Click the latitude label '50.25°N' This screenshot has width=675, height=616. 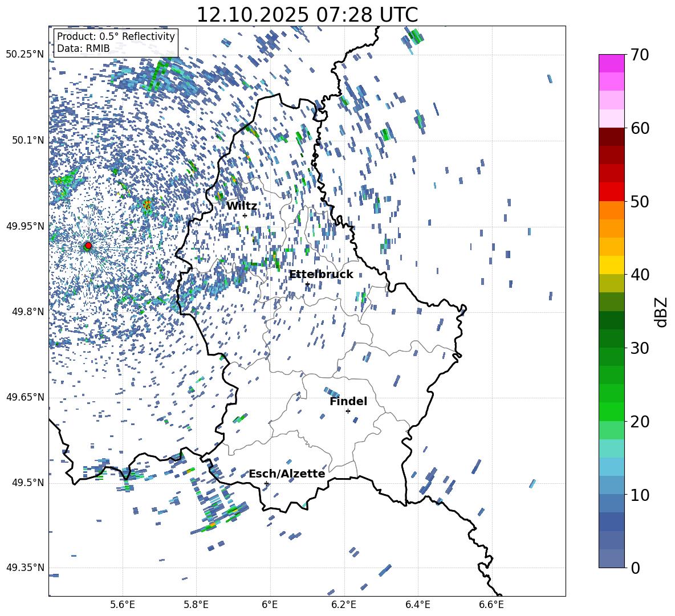[x=25, y=55]
